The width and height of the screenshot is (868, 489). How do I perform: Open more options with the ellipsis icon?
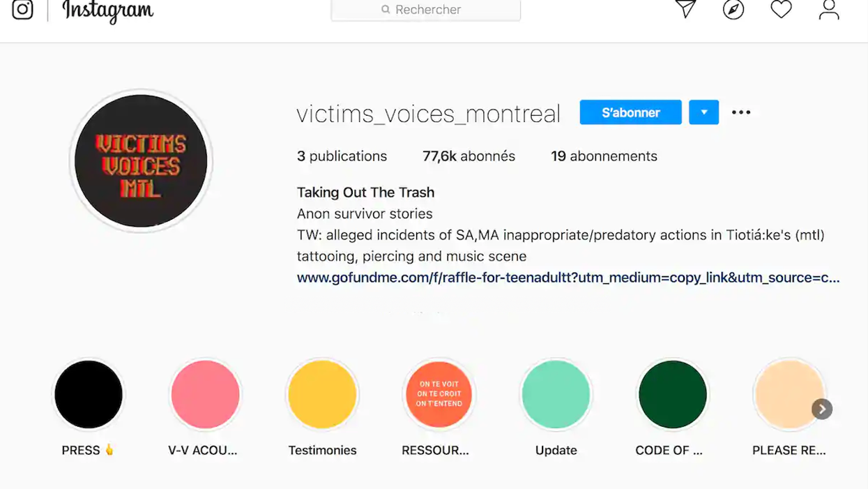pos(741,112)
